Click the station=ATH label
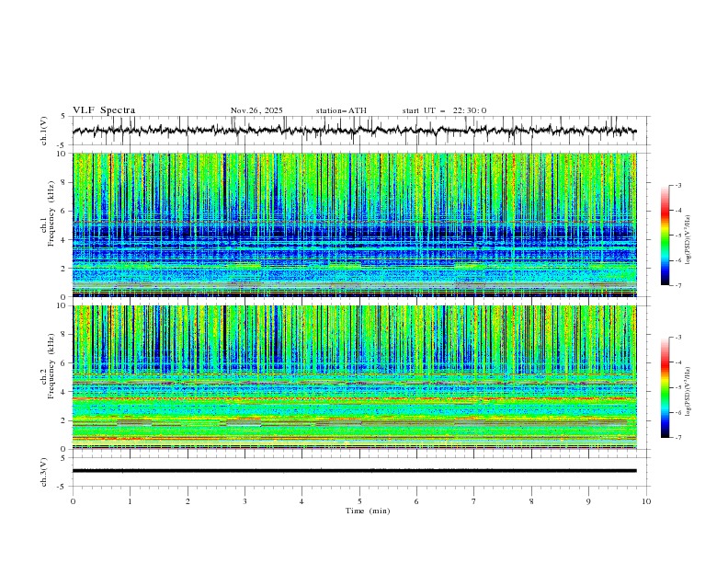This screenshot has width=728, height=563. (341, 110)
